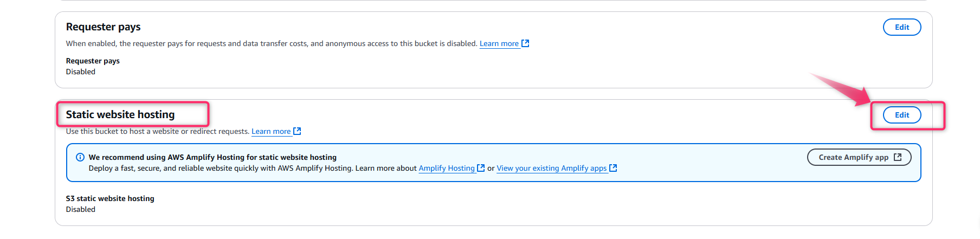
Task: Open Learn more link under Static website hosting
Action: coord(271,131)
